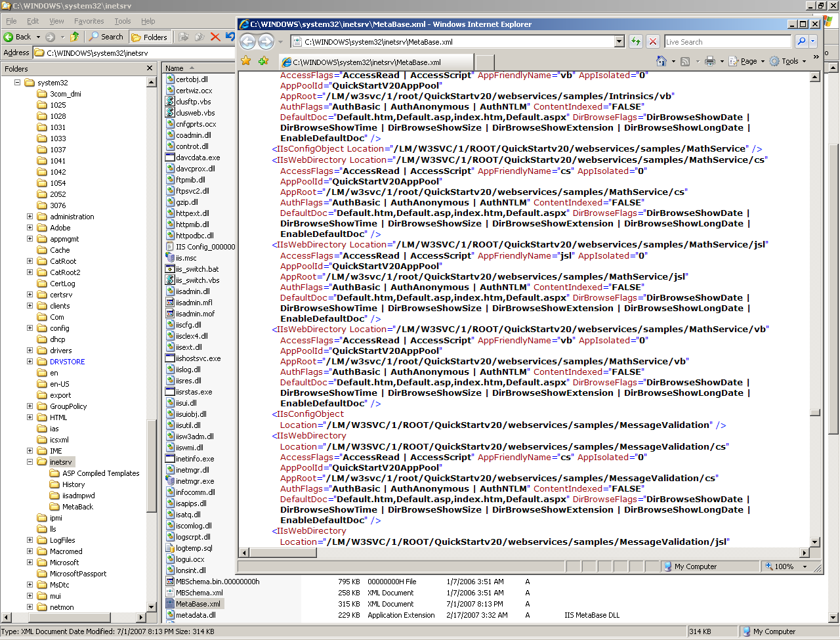The height and width of the screenshot is (640, 840).
Task: Open the zoom level dropdown arrow
Action: 805,566
